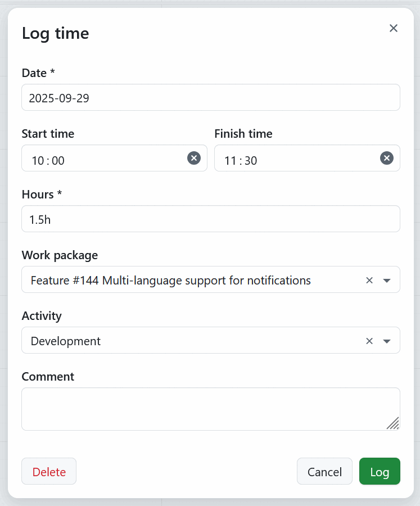Close the Log time dialog
Viewport: 420px width, 506px height.
(x=393, y=28)
